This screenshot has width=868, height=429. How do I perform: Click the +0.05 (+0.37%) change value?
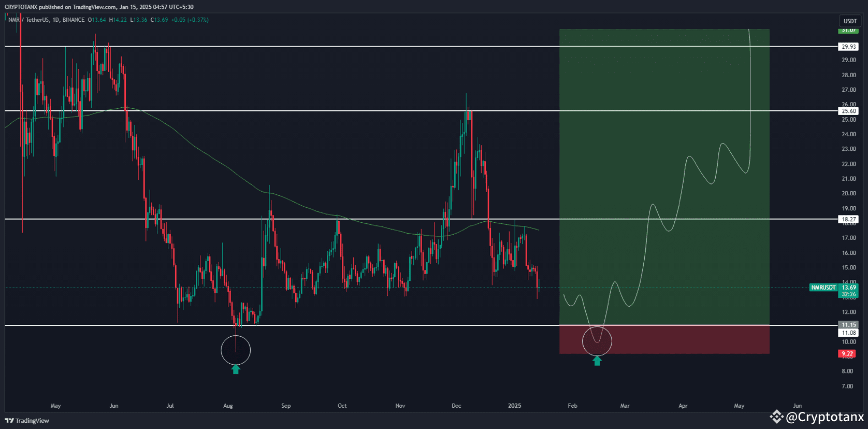click(190, 20)
